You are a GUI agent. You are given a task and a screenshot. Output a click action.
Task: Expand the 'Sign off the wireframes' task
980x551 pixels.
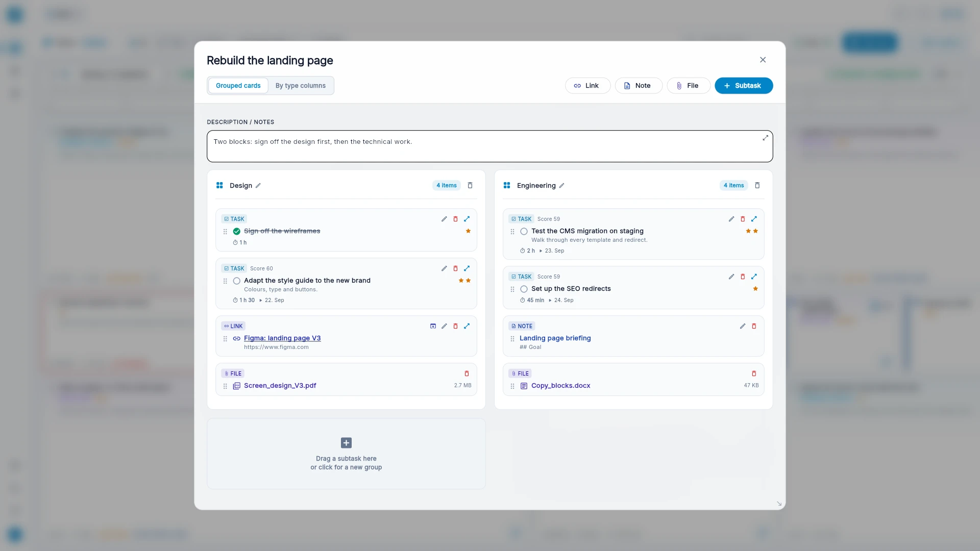point(467,219)
